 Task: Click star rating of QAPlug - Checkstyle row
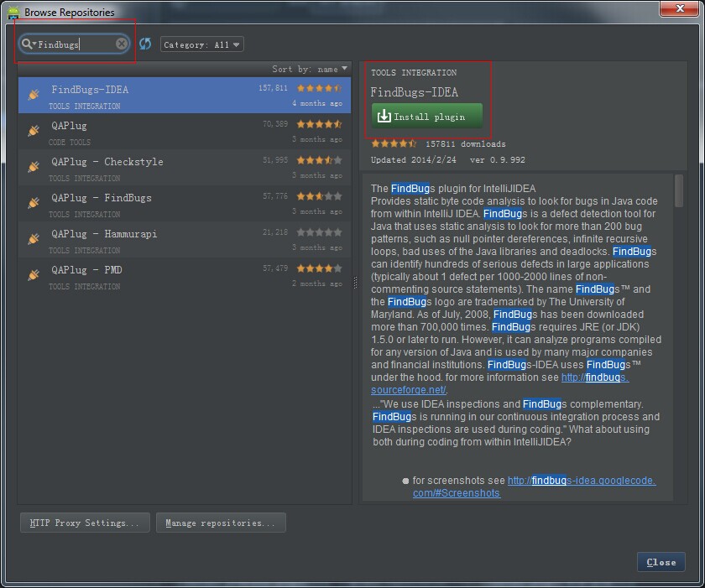[319, 160]
